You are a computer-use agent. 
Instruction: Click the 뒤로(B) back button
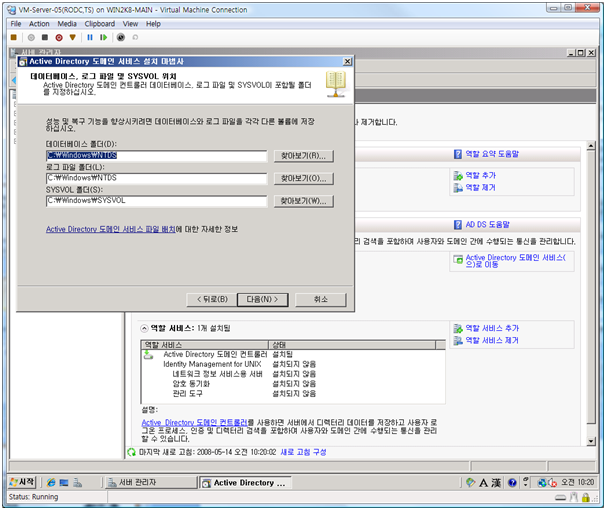coord(212,299)
